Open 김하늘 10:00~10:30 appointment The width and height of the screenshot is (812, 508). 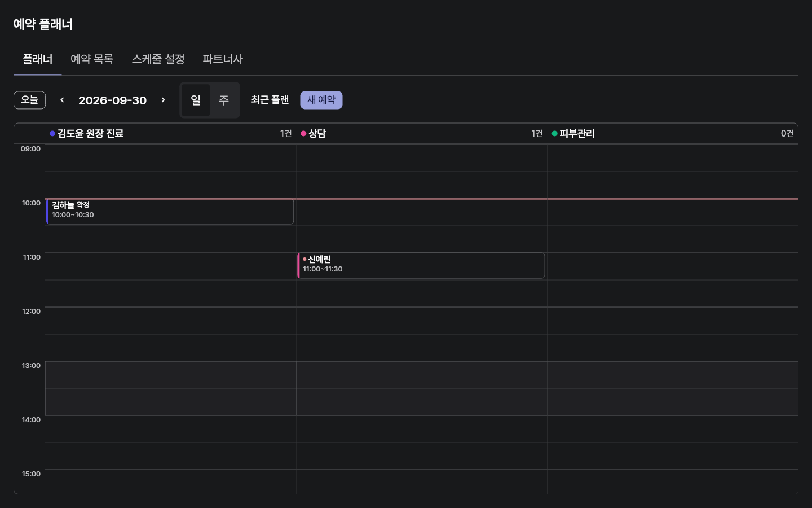pos(170,211)
